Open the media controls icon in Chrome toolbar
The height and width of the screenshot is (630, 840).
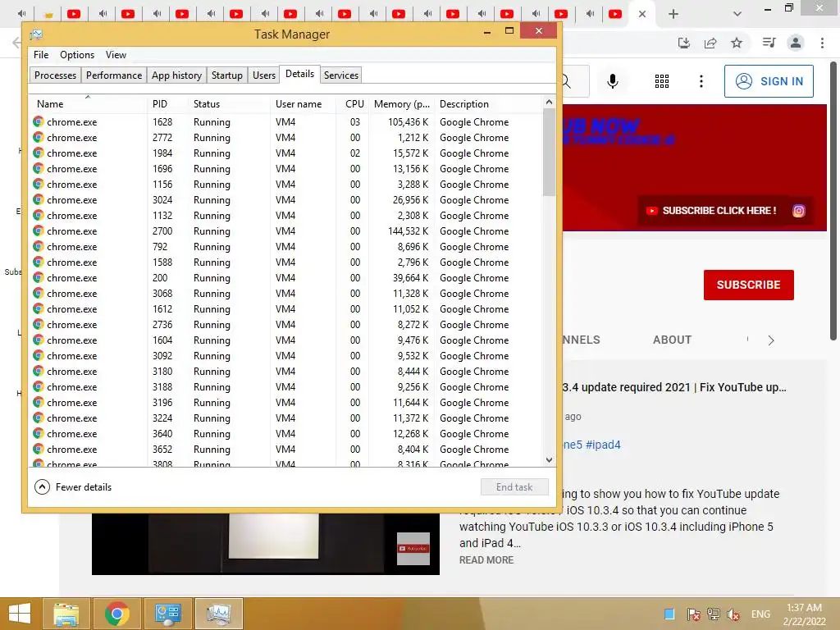(769, 43)
